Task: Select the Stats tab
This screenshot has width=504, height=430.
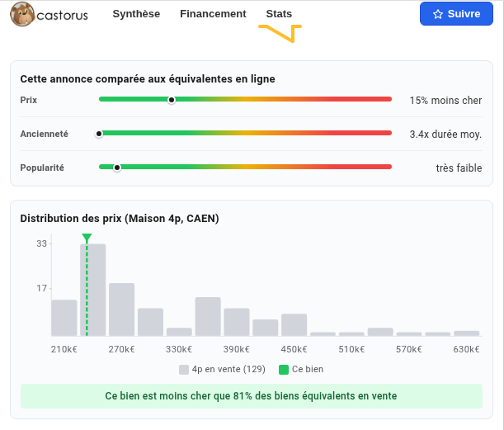Action: 279,14
